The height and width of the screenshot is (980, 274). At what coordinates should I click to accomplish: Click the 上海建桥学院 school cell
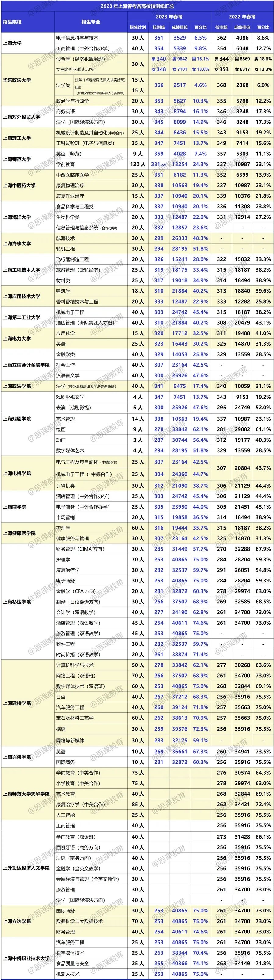[17, 703]
